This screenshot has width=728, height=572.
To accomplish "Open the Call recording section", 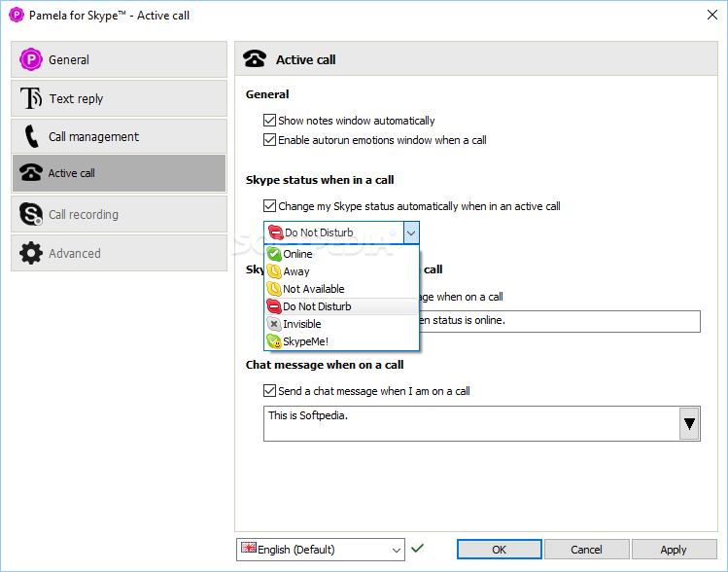I will point(119,214).
